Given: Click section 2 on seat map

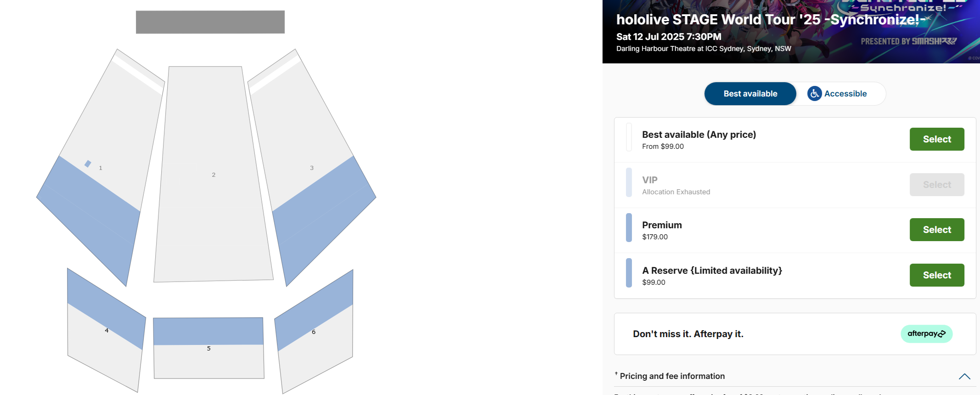Looking at the screenshot, I should coord(214,175).
